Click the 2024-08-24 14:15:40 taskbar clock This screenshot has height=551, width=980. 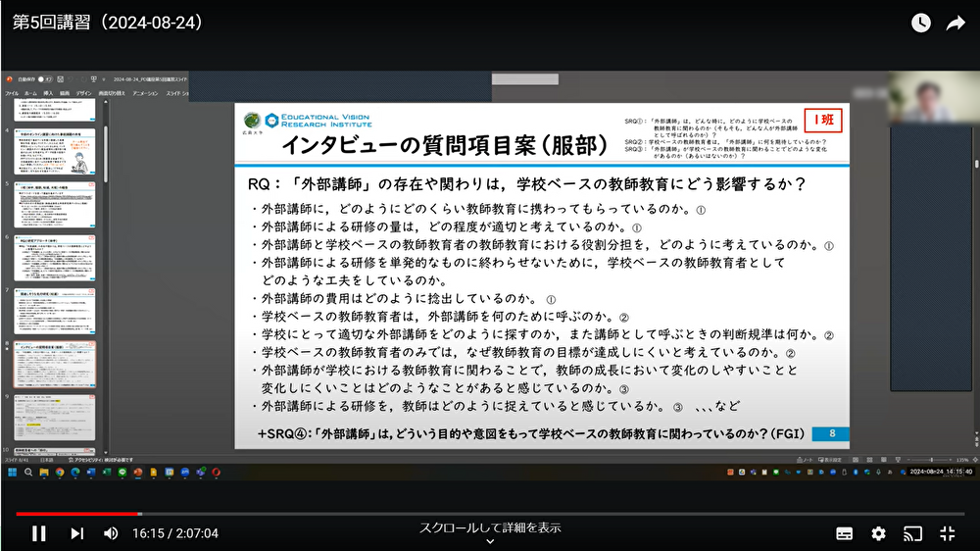click(941, 472)
